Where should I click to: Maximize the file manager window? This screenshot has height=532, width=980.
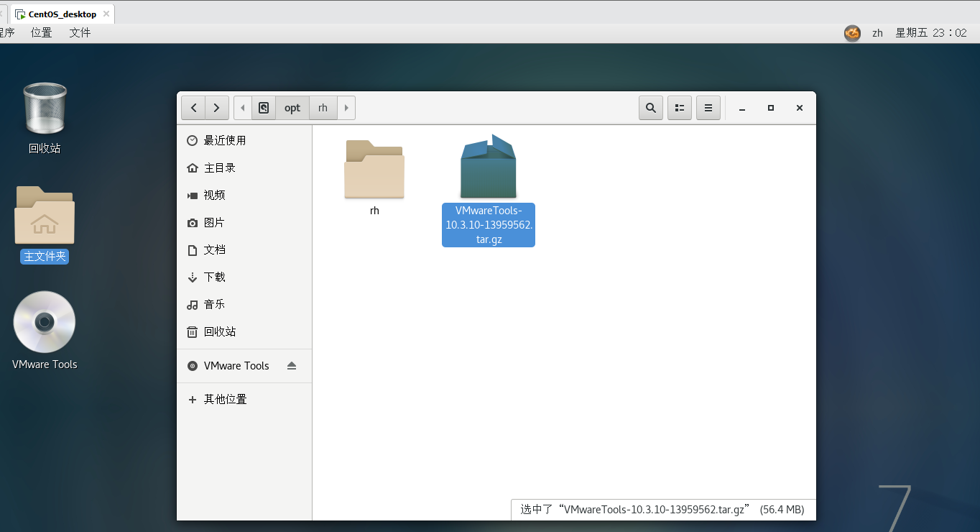(771, 108)
